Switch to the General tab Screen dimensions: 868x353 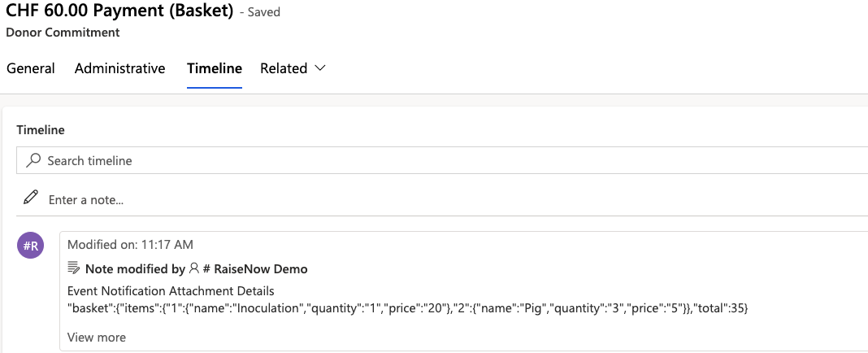[30, 68]
